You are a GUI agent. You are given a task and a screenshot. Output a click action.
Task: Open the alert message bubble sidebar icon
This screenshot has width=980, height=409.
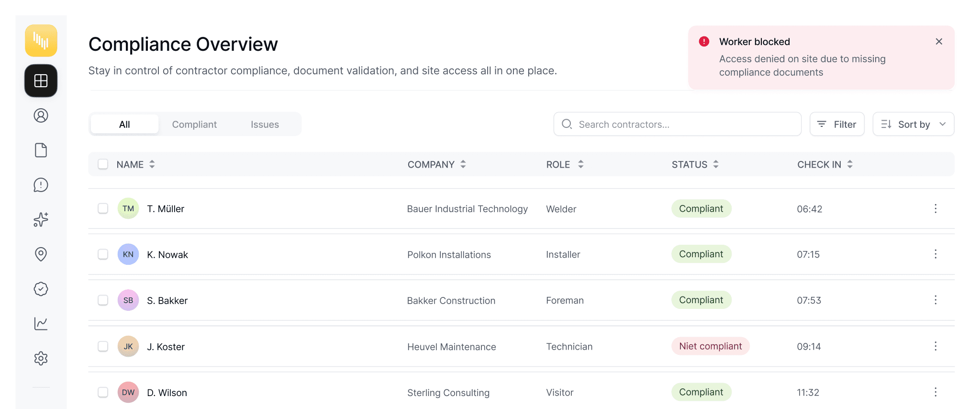(41, 185)
